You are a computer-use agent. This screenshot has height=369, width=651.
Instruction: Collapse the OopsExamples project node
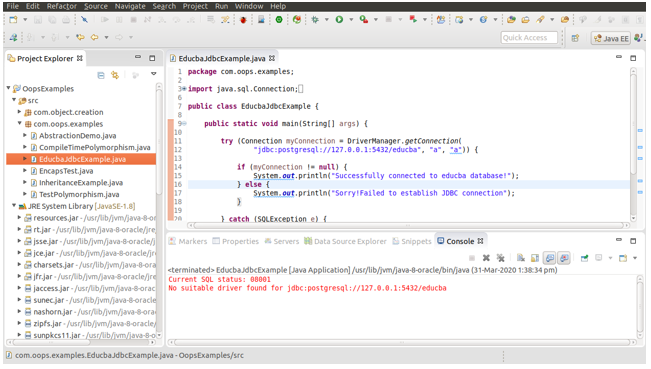pos(8,88)
